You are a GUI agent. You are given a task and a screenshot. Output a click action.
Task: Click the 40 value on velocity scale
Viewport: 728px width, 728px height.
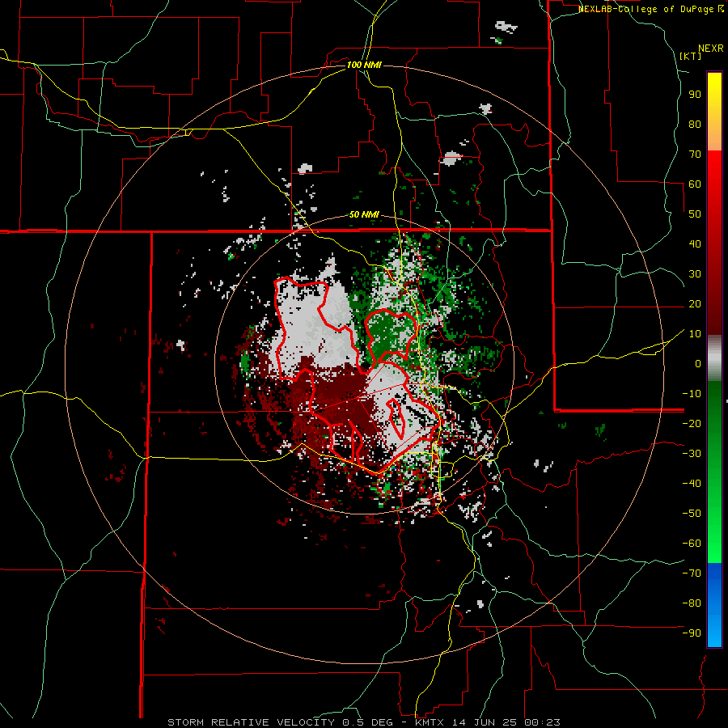click(x=695, y=244)
